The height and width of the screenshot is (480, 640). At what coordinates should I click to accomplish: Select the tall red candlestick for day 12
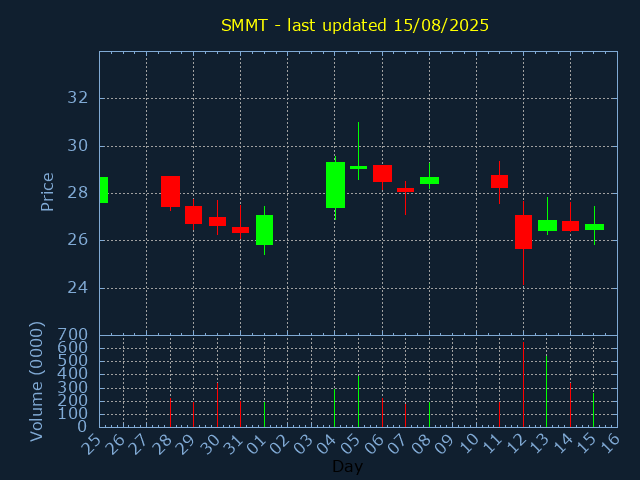(x=523, y=232)
